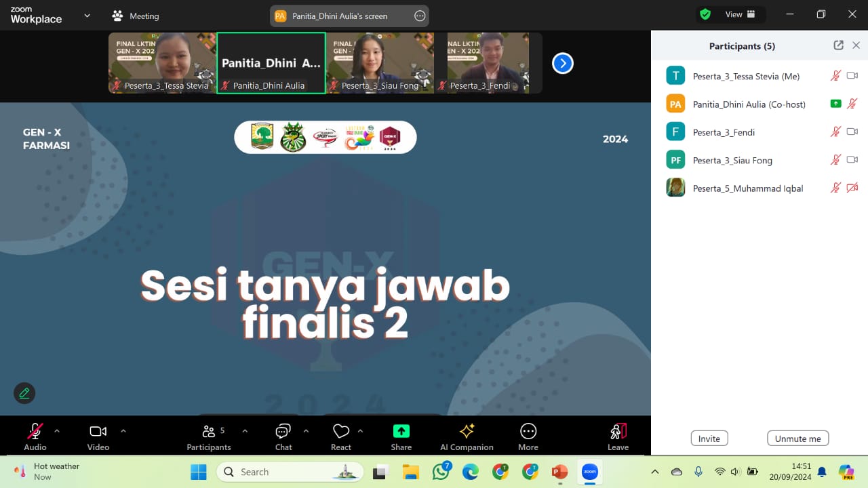Toggle the camera with Video button
Viewport: 868px width, 488px height.
point(98,436)
